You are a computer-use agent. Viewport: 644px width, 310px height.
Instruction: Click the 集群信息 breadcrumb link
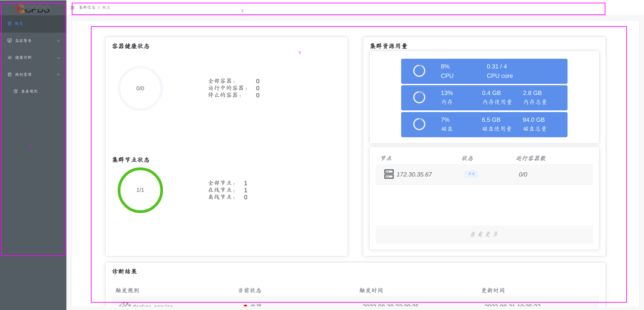[x=87, y=7]
